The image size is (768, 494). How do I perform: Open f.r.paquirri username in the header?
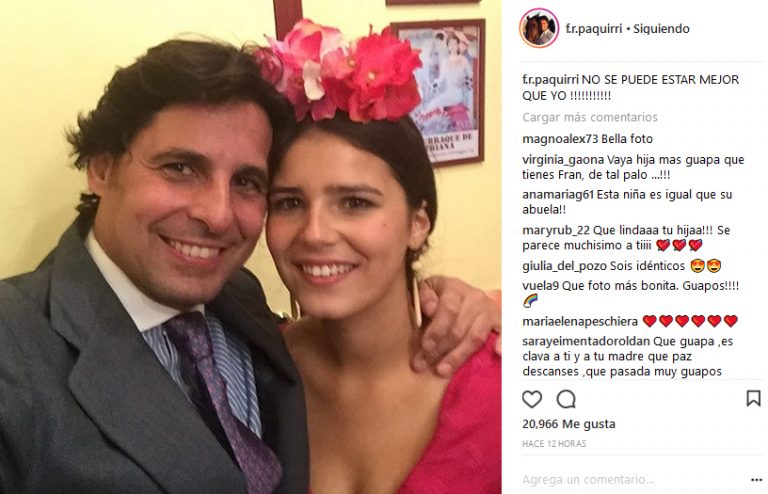click(594, 29)
